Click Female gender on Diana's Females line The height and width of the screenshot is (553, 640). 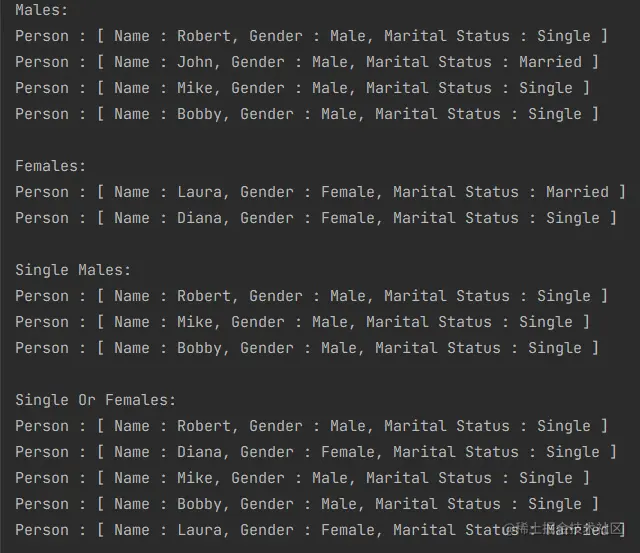click(348, 218)
